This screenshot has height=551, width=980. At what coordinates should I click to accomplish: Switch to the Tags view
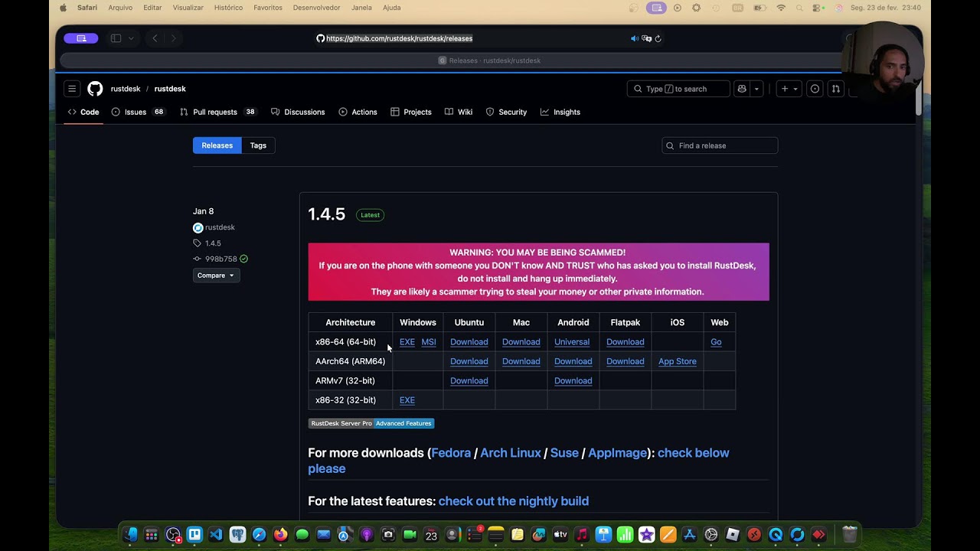coord(258,145)
